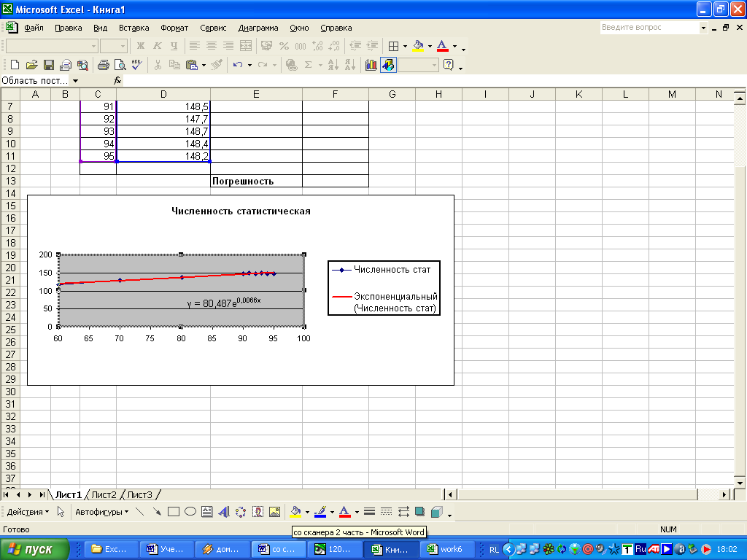Open the Правка menu
The height and width of the screenshot is (560, 747).
(x=68, y=28)
